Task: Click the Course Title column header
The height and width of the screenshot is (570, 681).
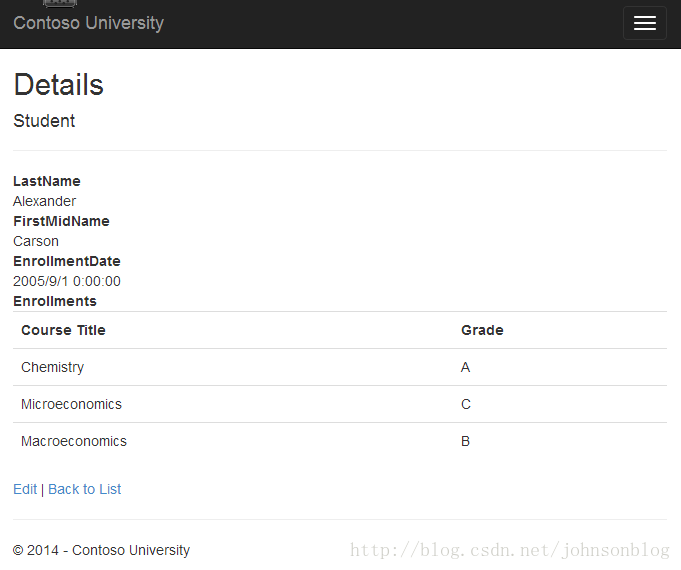Action: click(63, 330)
